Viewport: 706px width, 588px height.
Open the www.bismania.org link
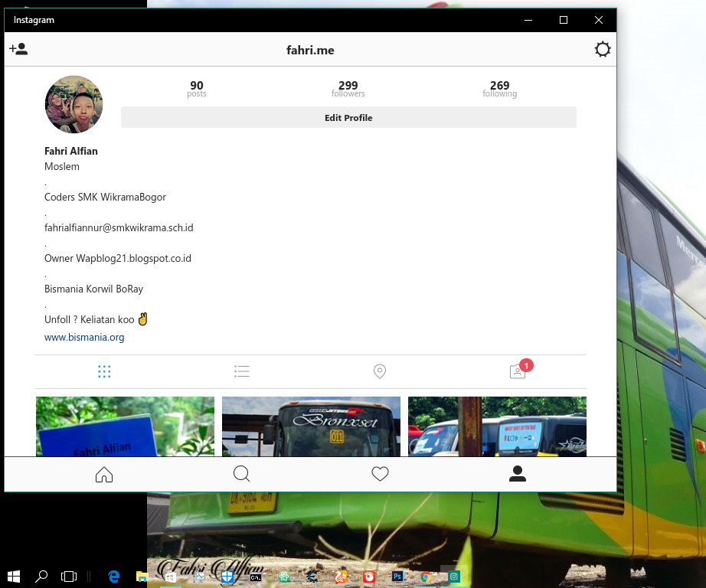[84, 337]
